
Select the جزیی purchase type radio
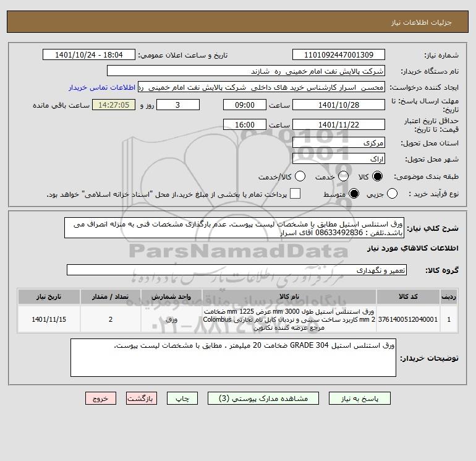(x=392, y=194)
